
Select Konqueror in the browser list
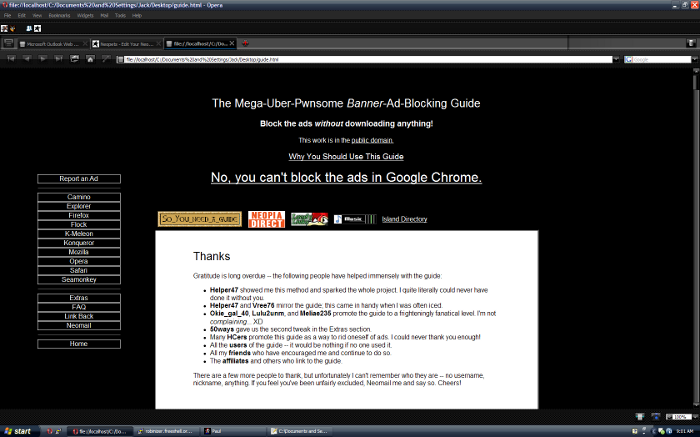point(79,243)
